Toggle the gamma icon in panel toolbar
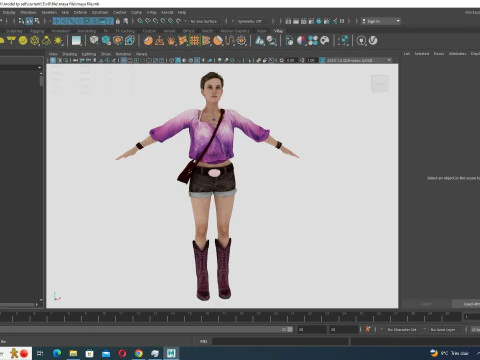 click(x=302, y=60)
